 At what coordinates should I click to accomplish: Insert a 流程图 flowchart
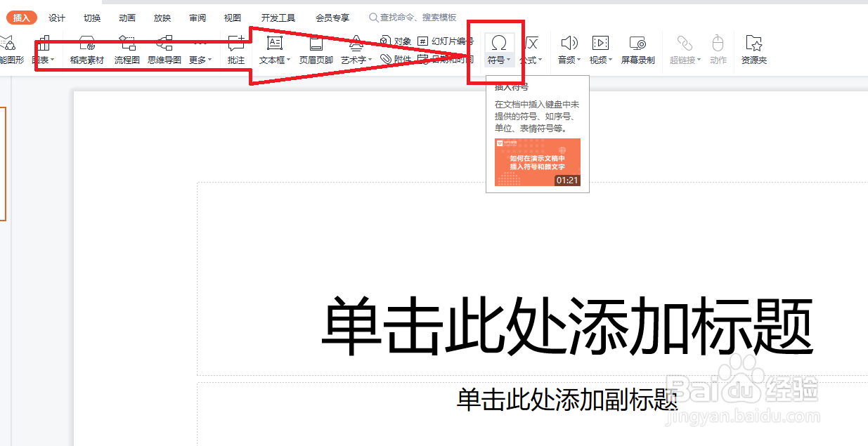[127, 49]
